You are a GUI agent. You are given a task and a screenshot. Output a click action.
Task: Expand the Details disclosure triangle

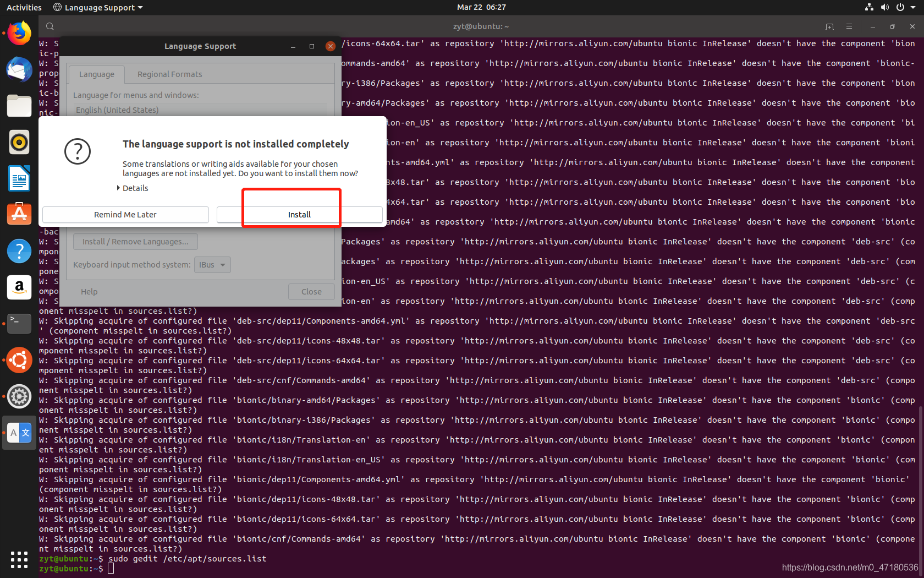118,188
